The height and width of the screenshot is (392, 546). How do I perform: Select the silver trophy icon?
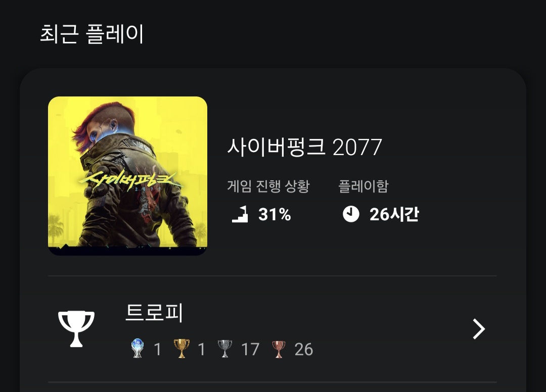225,349
